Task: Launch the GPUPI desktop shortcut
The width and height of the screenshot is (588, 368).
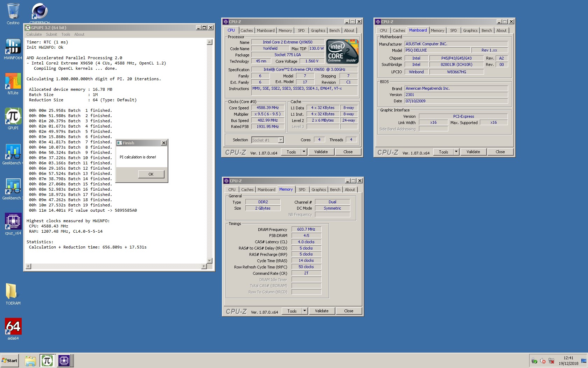Action: tap(13, 119)
